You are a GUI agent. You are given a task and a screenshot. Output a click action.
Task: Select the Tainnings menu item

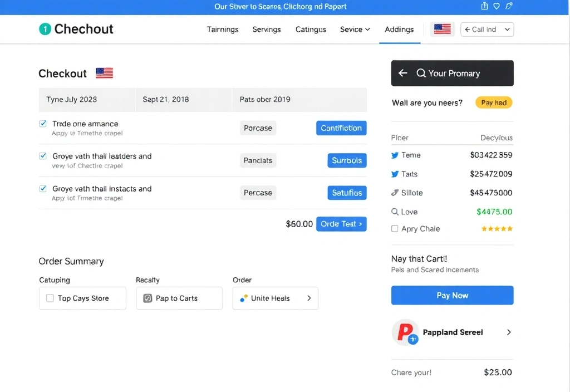point(223,29)
